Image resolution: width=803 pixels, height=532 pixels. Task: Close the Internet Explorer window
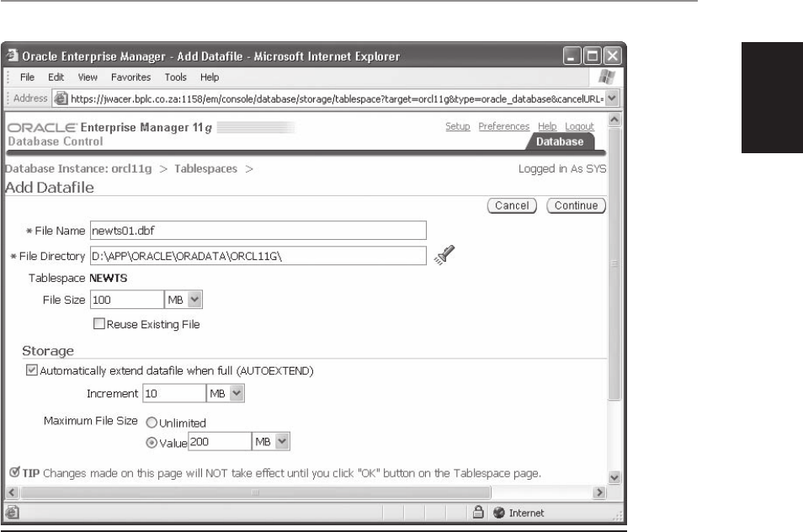613,56
